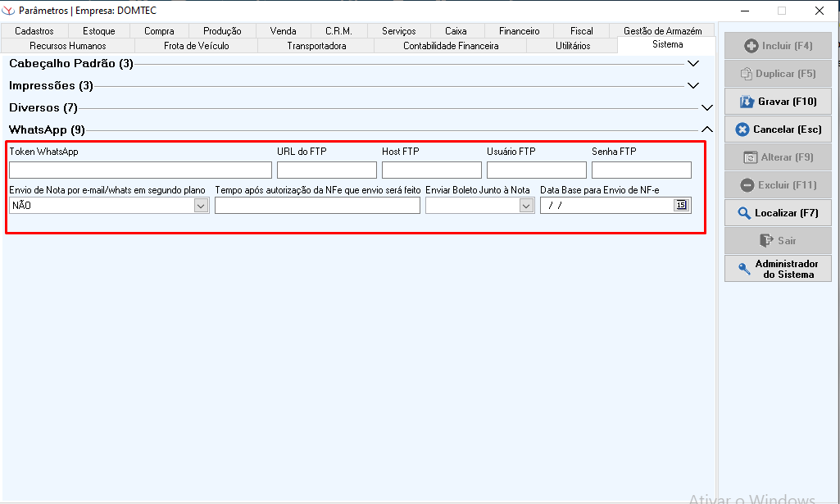Open the calendar picker for Data Base
The width and height of the screenshot is (840, 504).
(x=681, y=206)
